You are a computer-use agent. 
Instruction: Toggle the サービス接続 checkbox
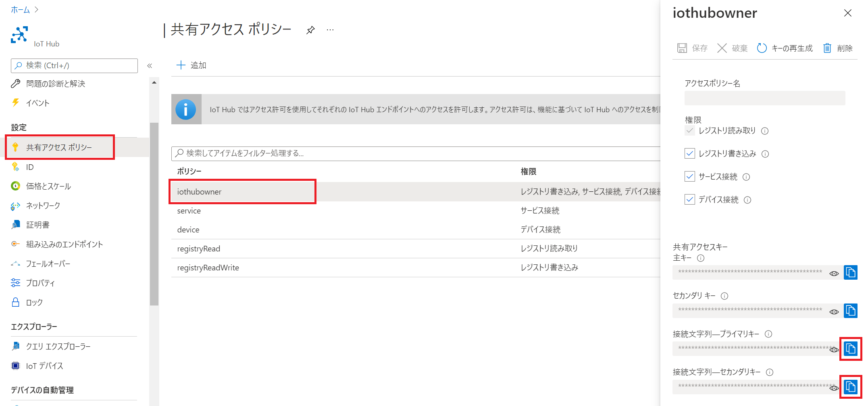pos(690,176)
